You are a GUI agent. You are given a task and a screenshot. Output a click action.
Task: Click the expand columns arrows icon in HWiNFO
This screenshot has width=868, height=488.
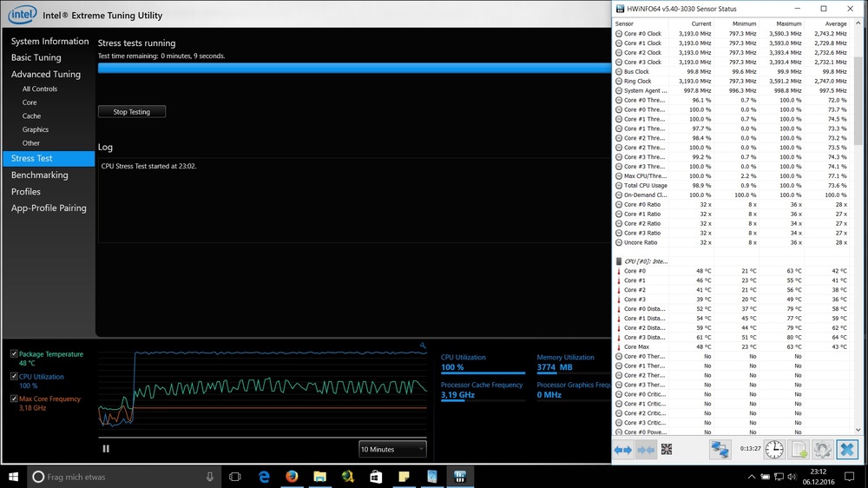point(623,449)
